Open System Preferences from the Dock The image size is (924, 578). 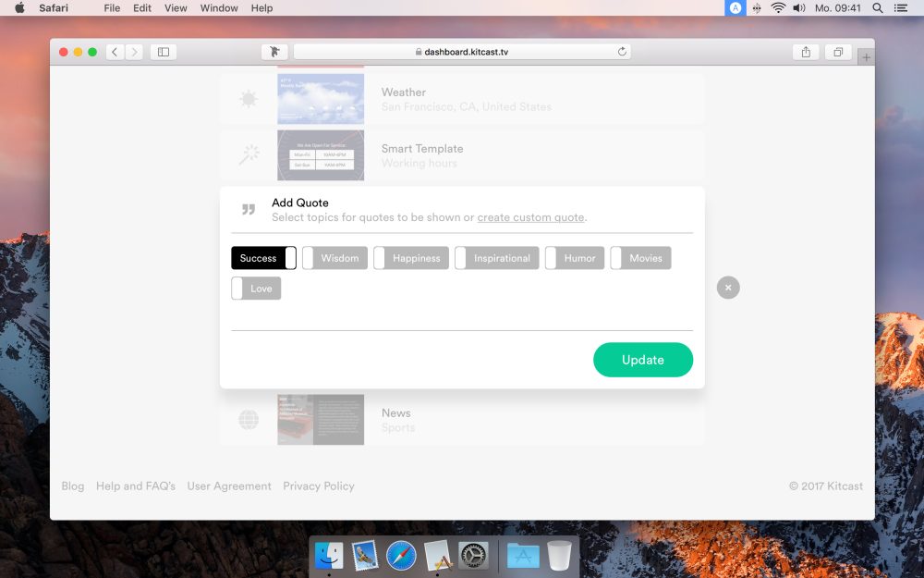pos(474,555)
